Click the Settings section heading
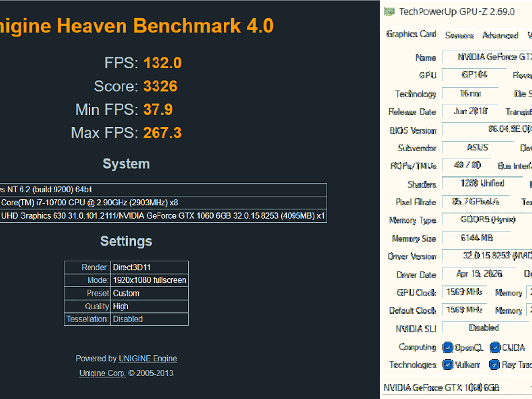This screenshot has width=532, height=399. coord(126,241)
